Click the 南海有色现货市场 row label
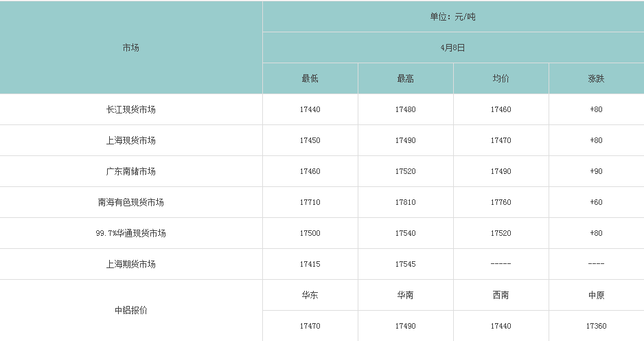Viewport: 644px width, 341px height. pos(130,202)
